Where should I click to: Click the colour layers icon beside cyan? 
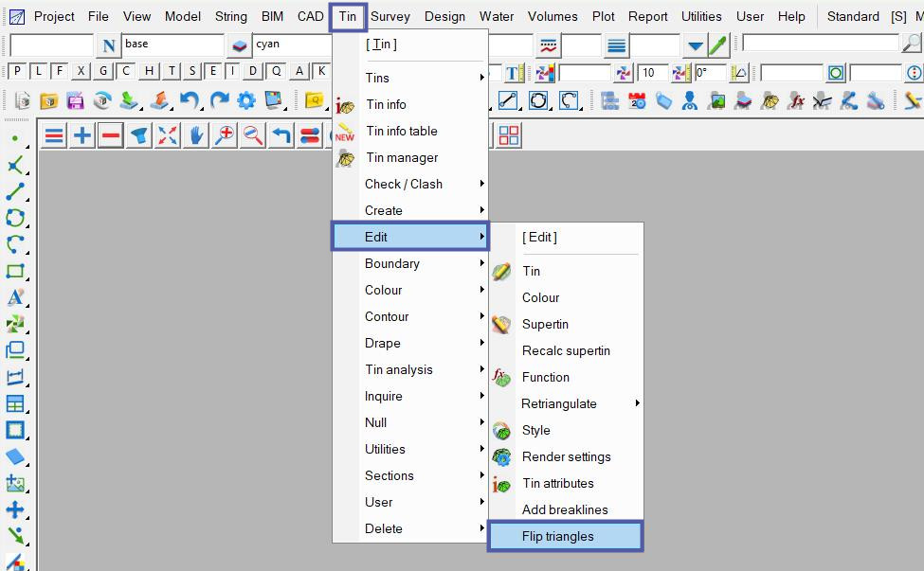tap(239, 45)
